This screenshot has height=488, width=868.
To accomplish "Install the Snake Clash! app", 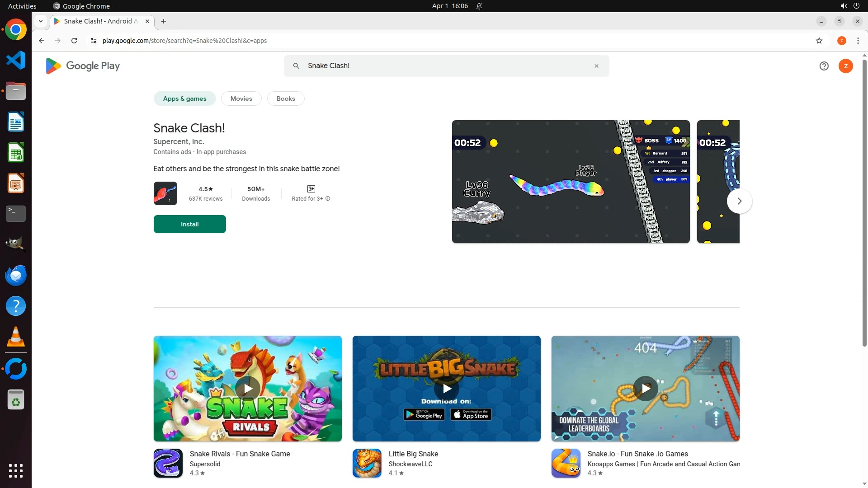I will point(189,224).
